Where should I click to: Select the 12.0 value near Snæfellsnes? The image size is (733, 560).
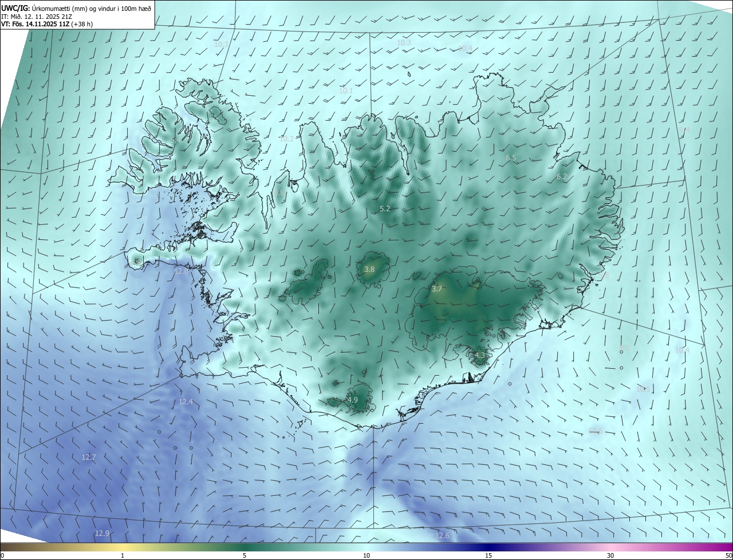[181, 271]
